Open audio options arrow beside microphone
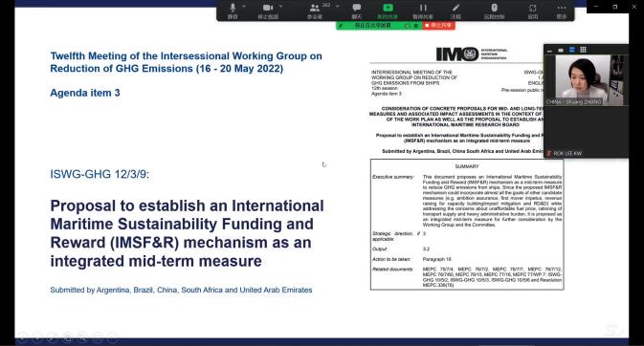Viewport: 644px width, 346px height. [244, 7]
